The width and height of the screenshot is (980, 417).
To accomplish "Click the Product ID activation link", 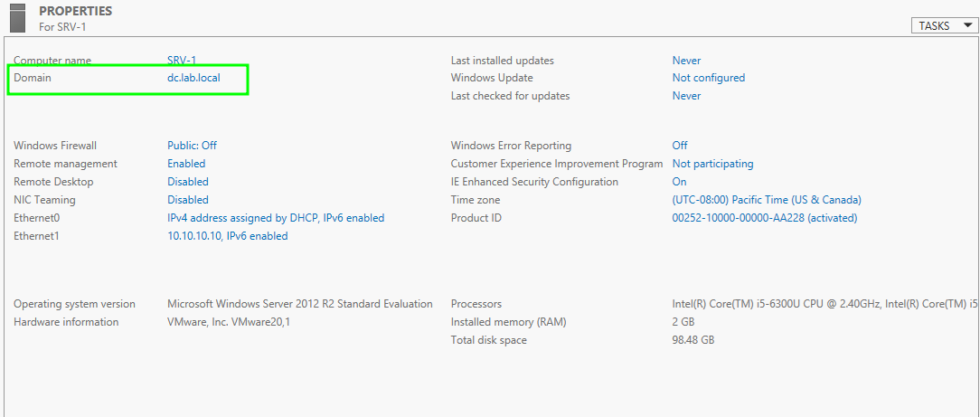I will (764, 218).
